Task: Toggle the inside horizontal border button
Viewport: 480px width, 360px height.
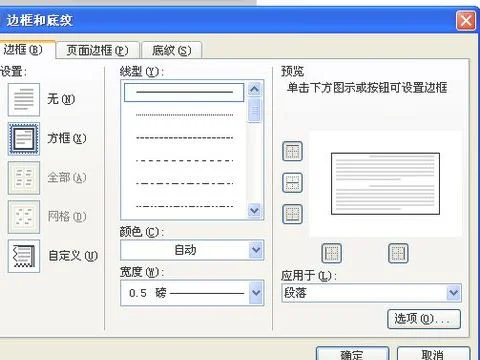Action: click(x=292, y=183)
